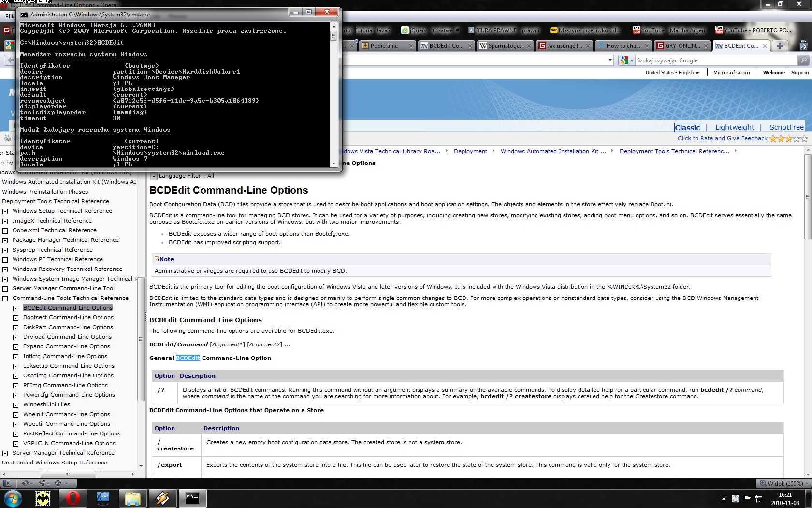Expand Server Manager Technical Reference node
812x508 pixels.
click(5, 453)
